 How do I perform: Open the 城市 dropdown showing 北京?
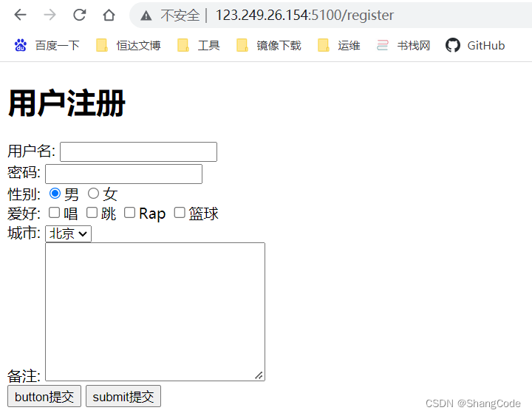68,233
